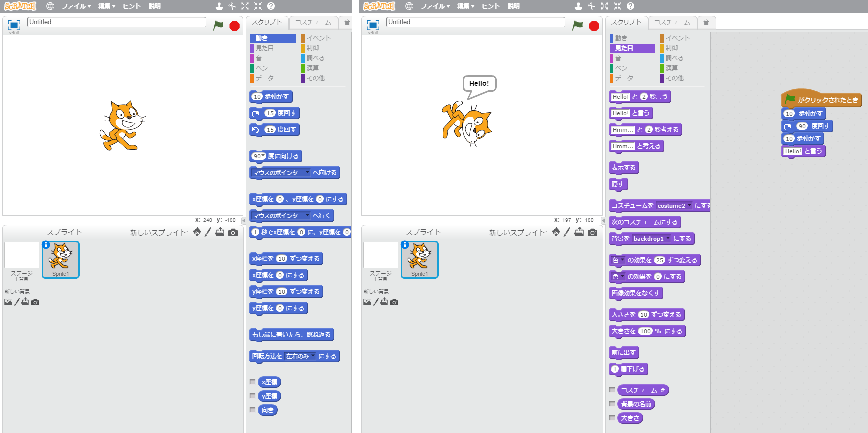Click the red stop button in the right window
The image size is (868, 433).
click(x=594, y=26)
